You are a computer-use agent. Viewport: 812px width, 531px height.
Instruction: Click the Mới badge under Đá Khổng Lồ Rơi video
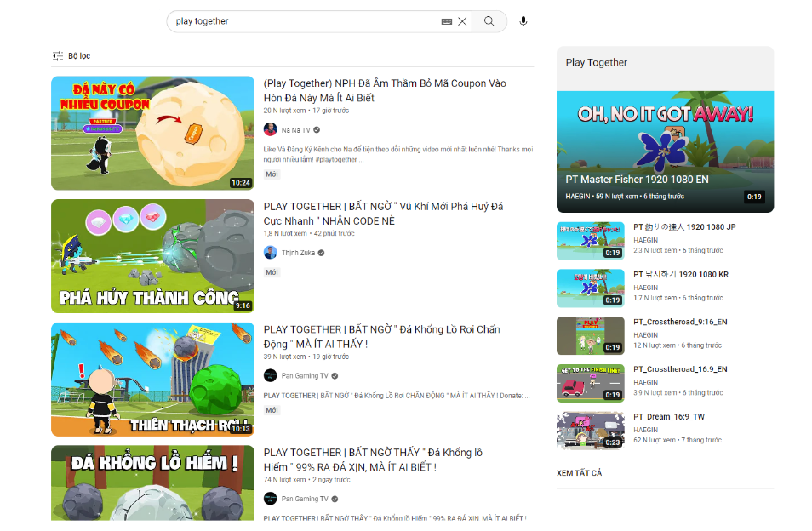[x=272, y=410]
